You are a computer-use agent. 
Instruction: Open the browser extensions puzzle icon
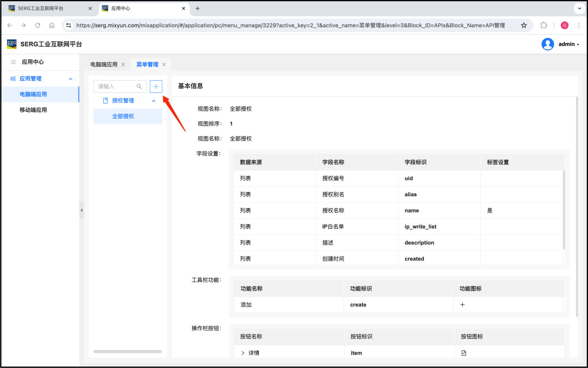tap(544, 26)
